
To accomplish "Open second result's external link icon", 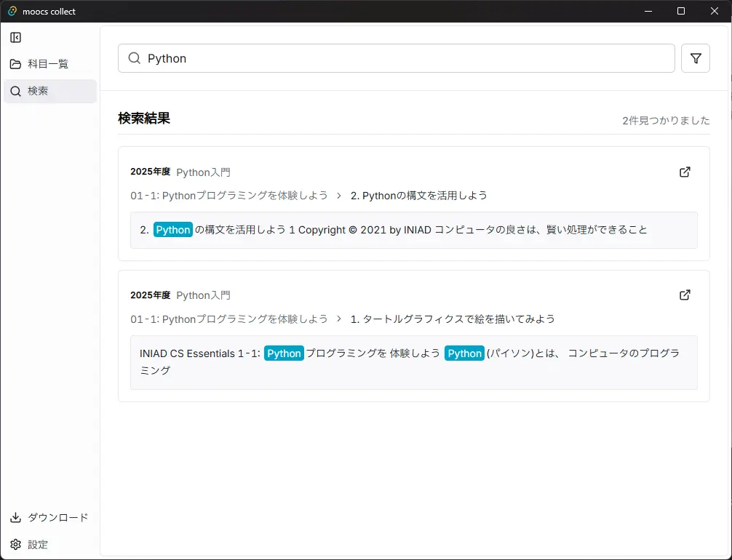I will click(x=684, y=295).
